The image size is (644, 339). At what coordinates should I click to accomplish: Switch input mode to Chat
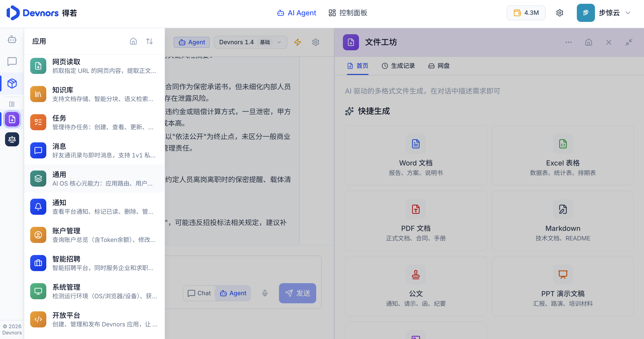coord(199,293)
